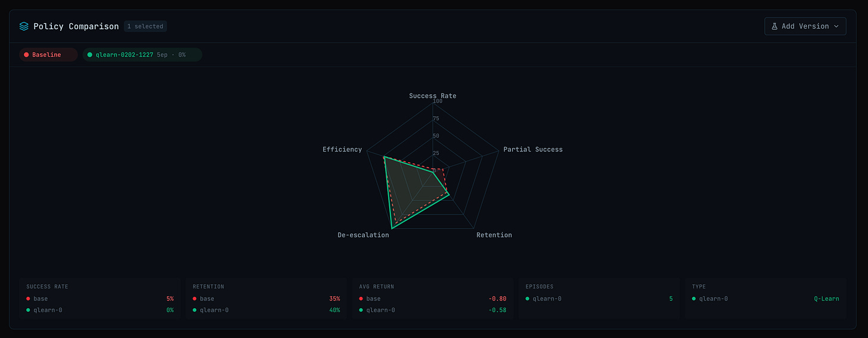Click the Q-Learn type value
This screenshot has height=338, width=868.
pos(826,299)
